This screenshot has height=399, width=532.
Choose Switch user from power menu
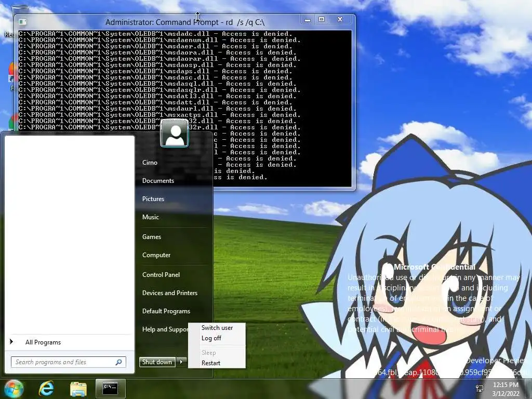[x=217, y=328]
